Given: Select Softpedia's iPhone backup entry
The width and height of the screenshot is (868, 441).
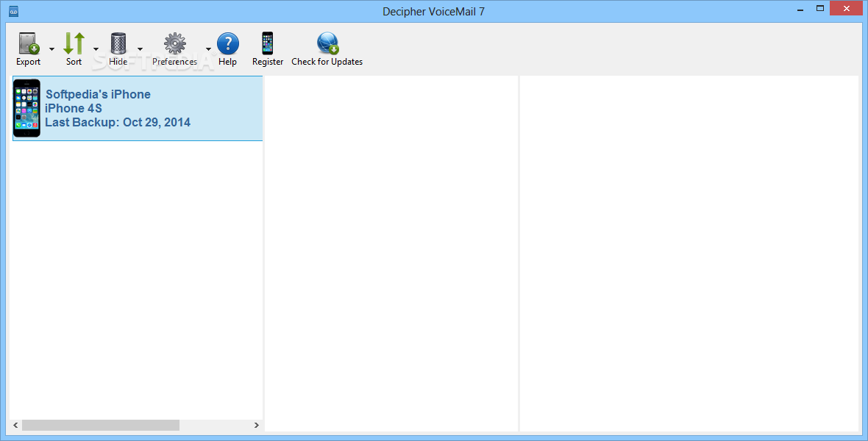Looking at the screenshot, I should click(138, 109).
